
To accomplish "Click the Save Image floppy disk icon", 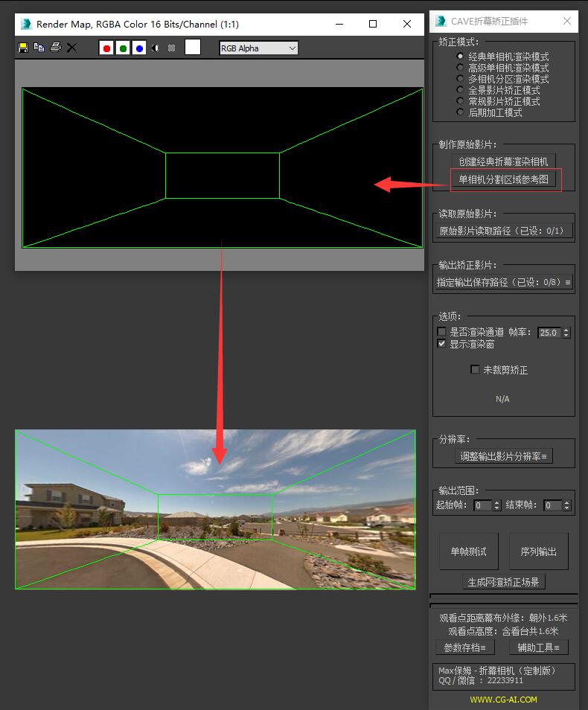I will tap(23, 48).
